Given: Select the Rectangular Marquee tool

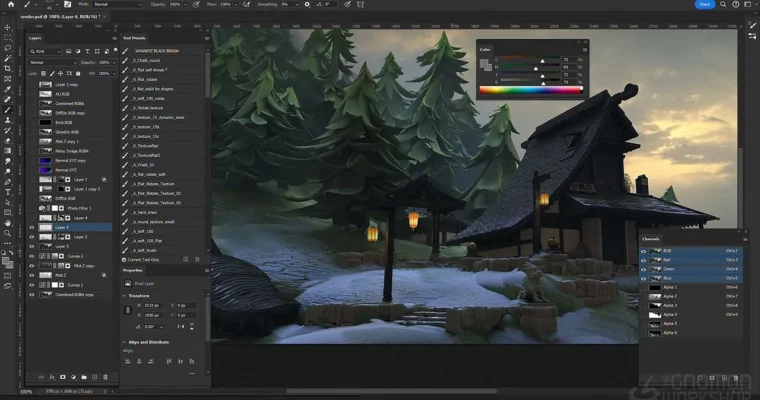Looking at the screenshot, I should coord(8,37).
